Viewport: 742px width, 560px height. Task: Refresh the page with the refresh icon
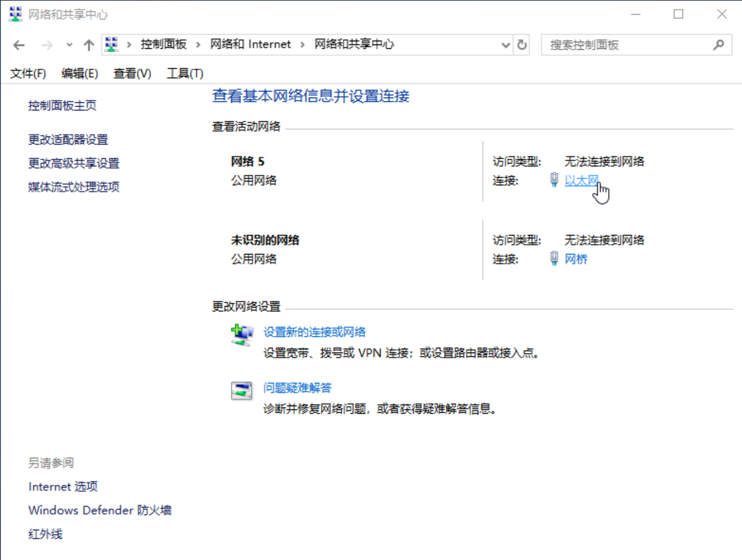pos(522,45)
